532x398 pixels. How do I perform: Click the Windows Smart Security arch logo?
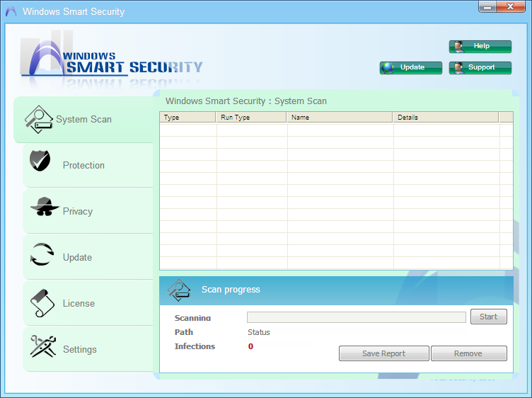(x=46, y=57)
